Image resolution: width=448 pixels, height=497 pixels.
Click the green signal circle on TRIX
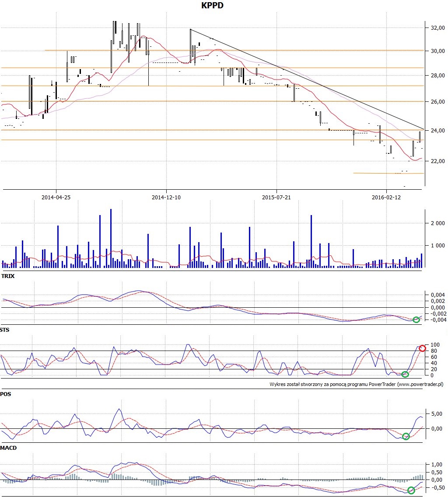point(416,320)
